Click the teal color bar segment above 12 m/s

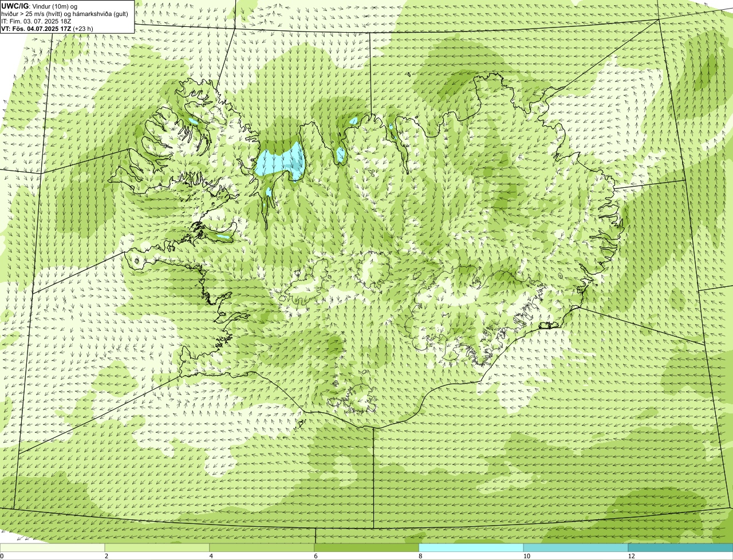click(x=680, y=547)
